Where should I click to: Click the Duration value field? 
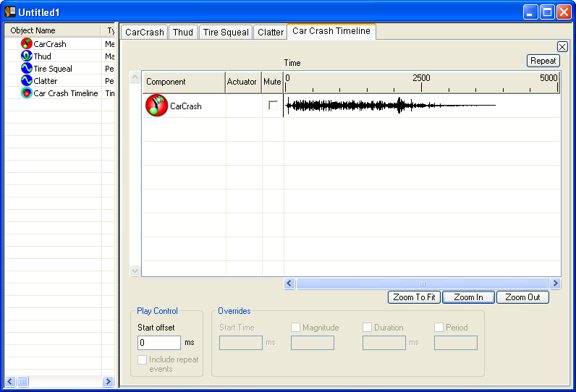coord(384,343)
